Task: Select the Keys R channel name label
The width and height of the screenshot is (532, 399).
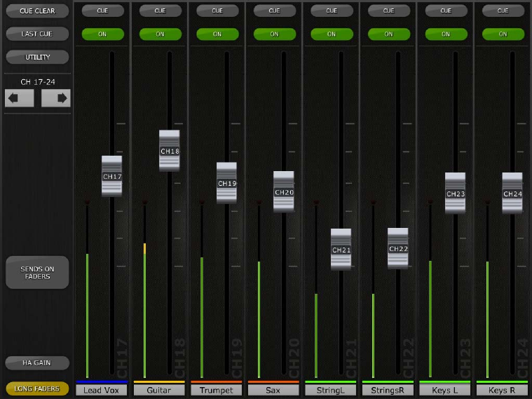Action: [502, 390]
